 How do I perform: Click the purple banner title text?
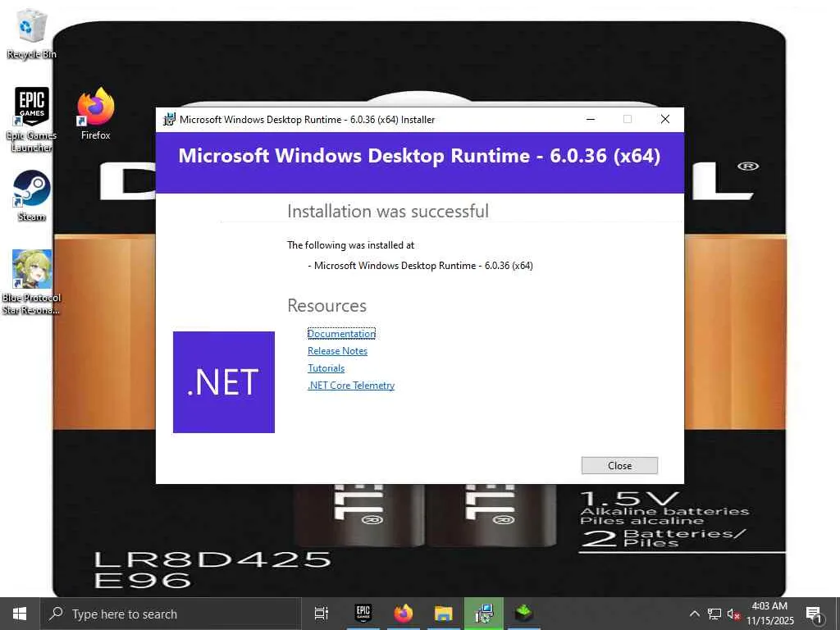[x=419, y=156]
